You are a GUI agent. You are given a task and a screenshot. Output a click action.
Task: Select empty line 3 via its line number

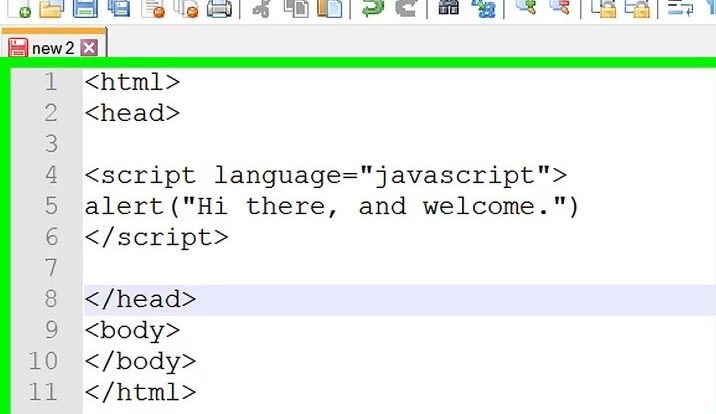51,144
